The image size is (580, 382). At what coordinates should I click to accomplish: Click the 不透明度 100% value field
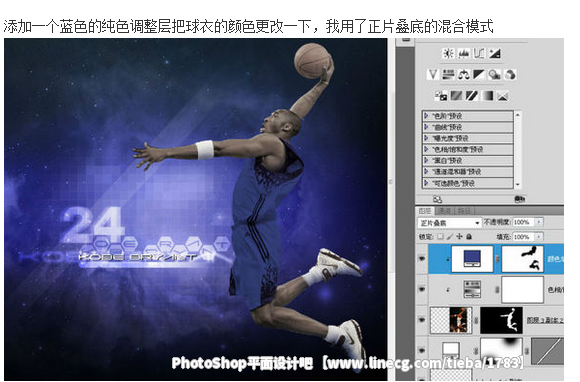(523, 222)
